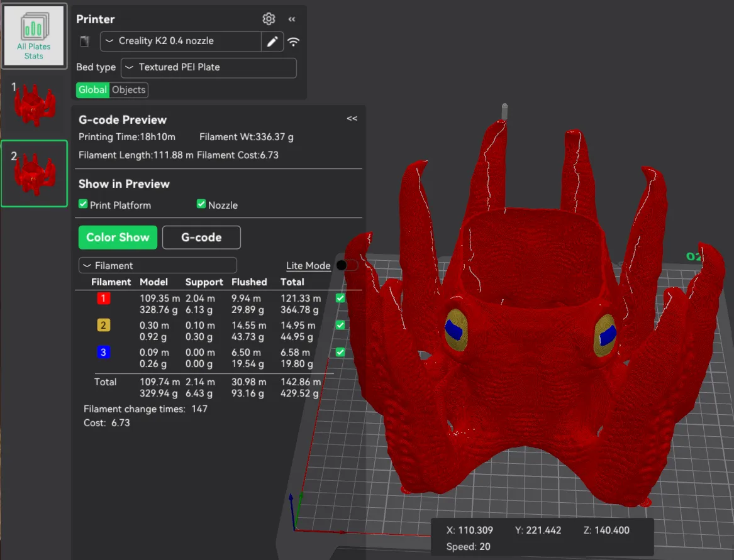This screenshot has height=560, width=734.
Task: Click the Speed: 20 readout
Action: pyautogui.click(x=468, y=546)
